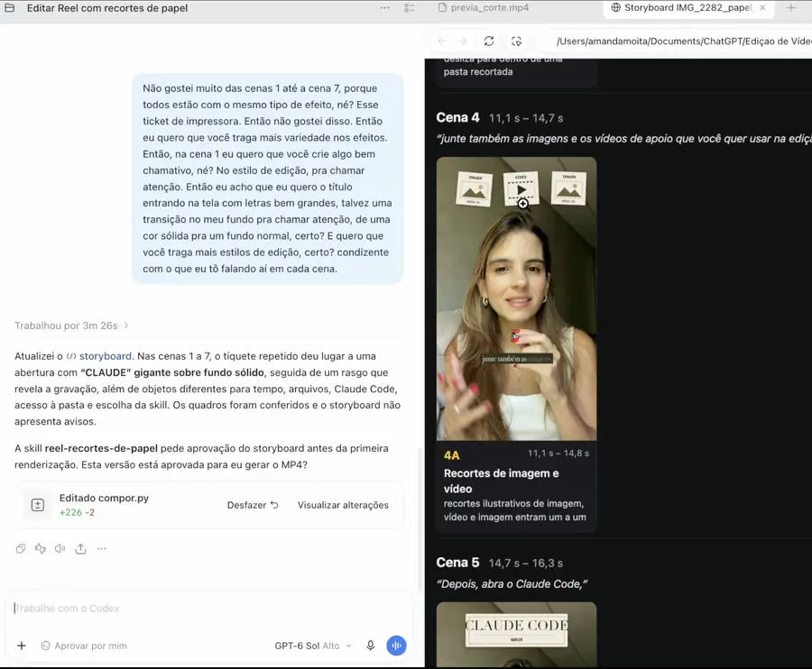This screenshot has height=669, width=812.
Task: Reload the storyboard preview page
Action: 489,41
